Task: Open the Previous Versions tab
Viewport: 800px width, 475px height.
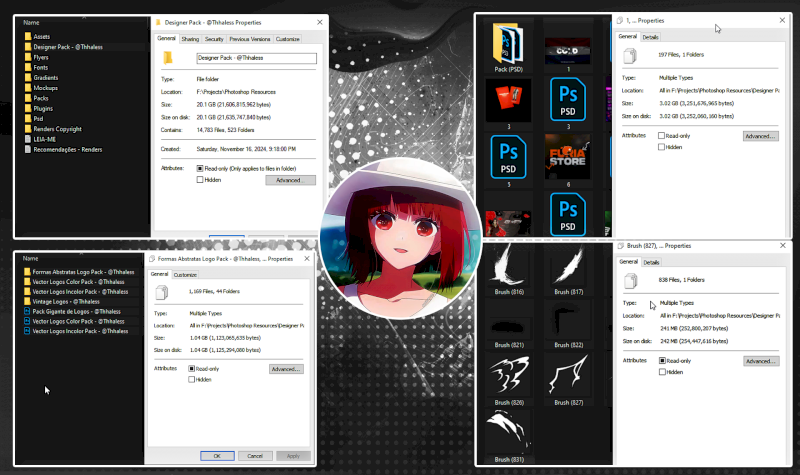Action: click(x=249, y=39)
